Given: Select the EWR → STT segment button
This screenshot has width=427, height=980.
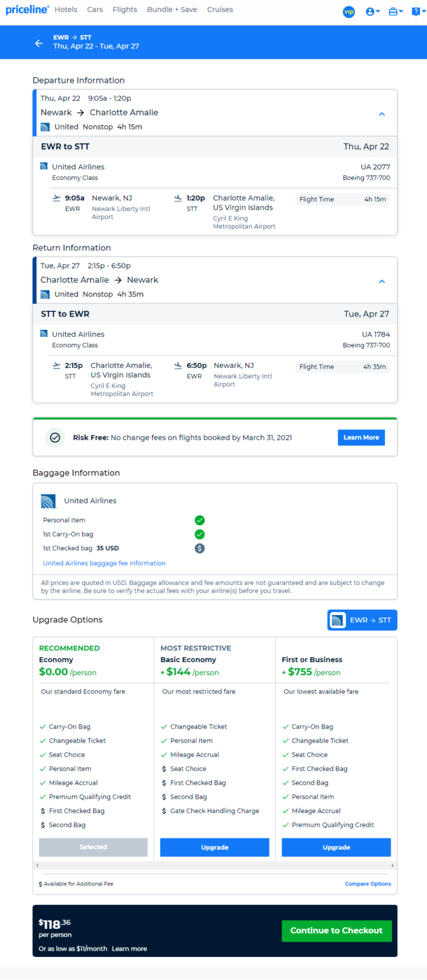Looking at the screenshot, I should [x=362, y=620].
